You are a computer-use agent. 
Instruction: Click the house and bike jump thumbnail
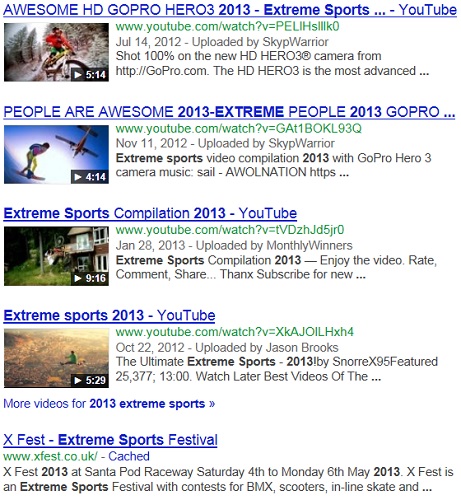pos(56,256)
